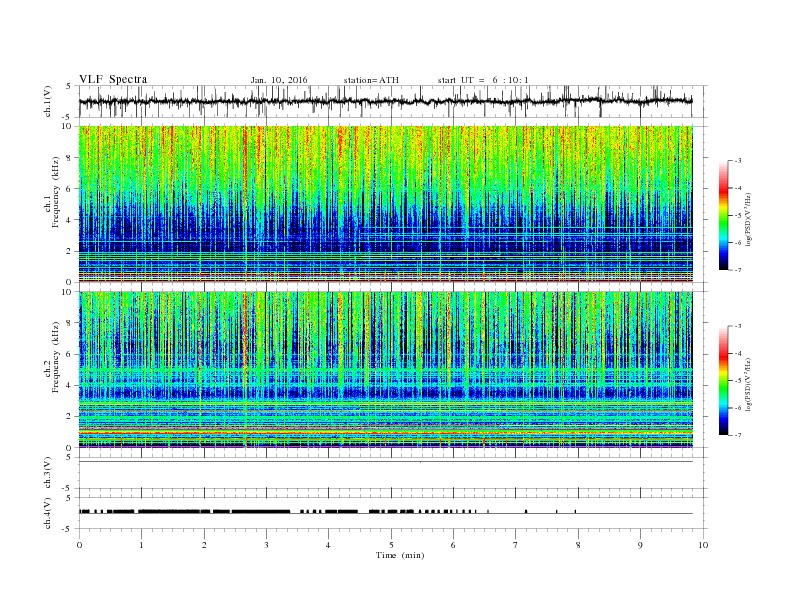The height and width of the screenshot is (612, 792).
Task: Click the 6 kHz tick label on the ch.2 spectrogram
Action: [x=70, y=354]
